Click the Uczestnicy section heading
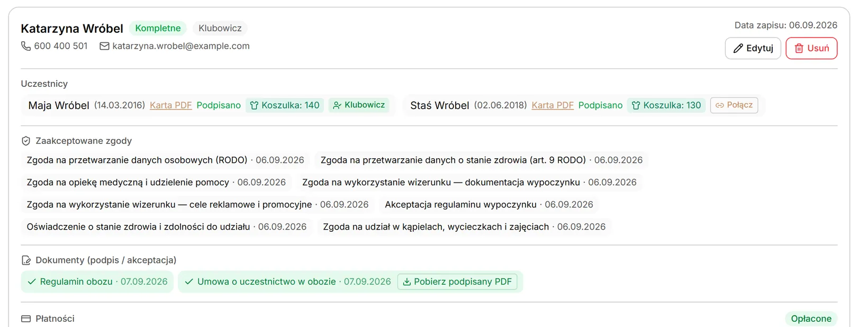Screen dimensions: 868x327 coord(44,84)
